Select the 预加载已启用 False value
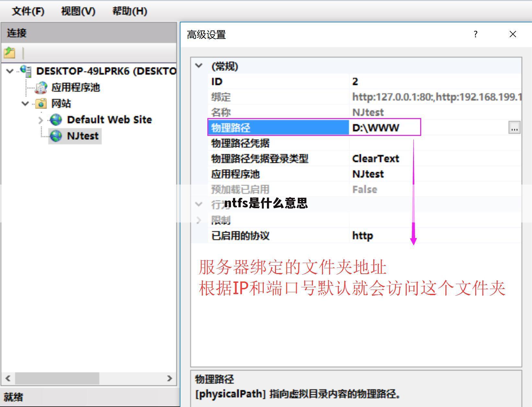 click(x=364, y=189)
